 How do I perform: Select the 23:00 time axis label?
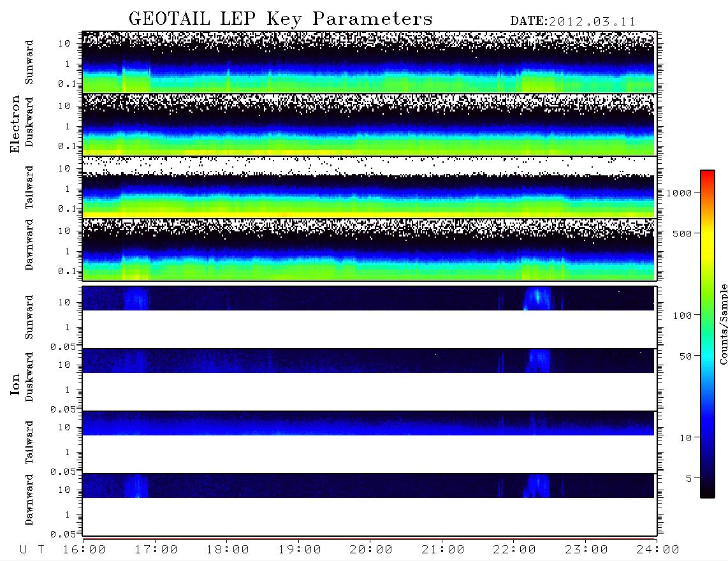(x=586, y=550)
